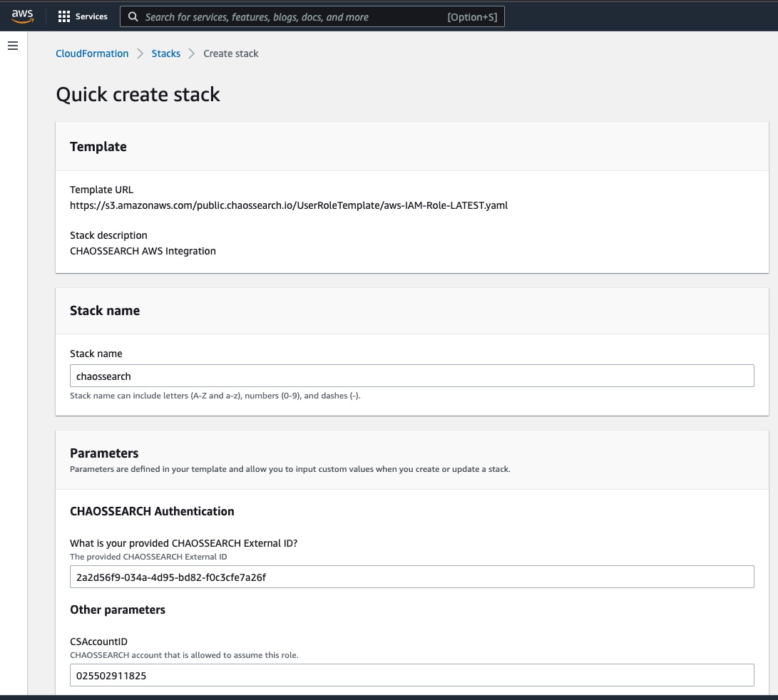The width and height of the screenshot is (778, 700).
Task: Open the Stacks breadcrumb link
Action: (165, 53)
